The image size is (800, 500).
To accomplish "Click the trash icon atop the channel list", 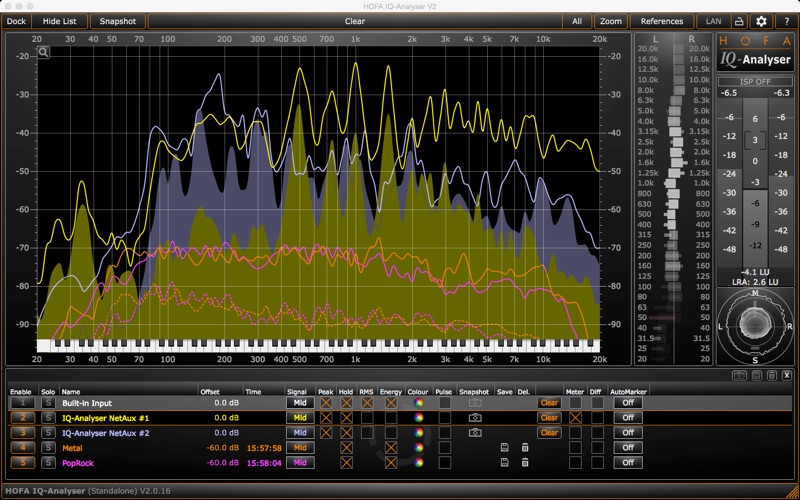I will [772, 376].
